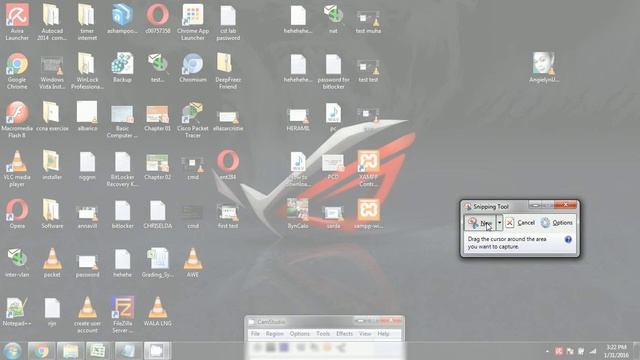Open the Region menu in CamStudio
The height and width of the screenshot is (360, 640).
tap(274, 334)
